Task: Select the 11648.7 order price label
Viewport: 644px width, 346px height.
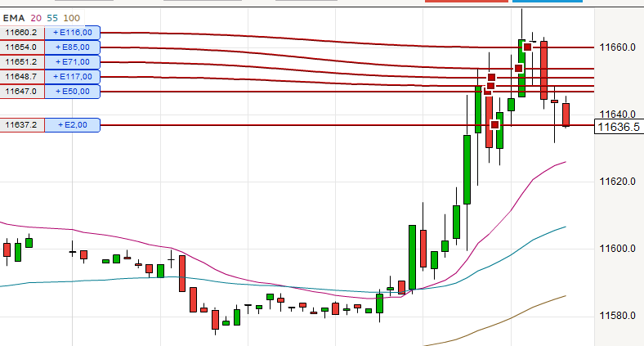Action: [x=21, y=77]
